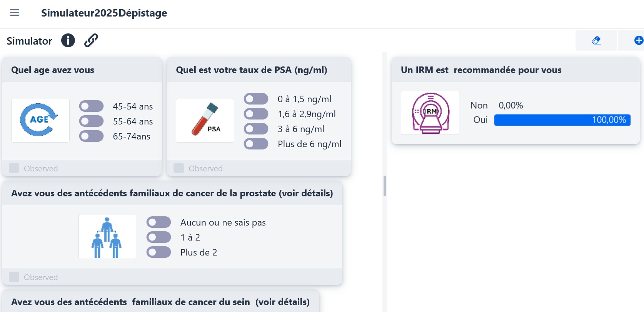Viewport: 644px width, 312px height.
Task: Click the info icon next to Simulator
Action: pos(68,40)
